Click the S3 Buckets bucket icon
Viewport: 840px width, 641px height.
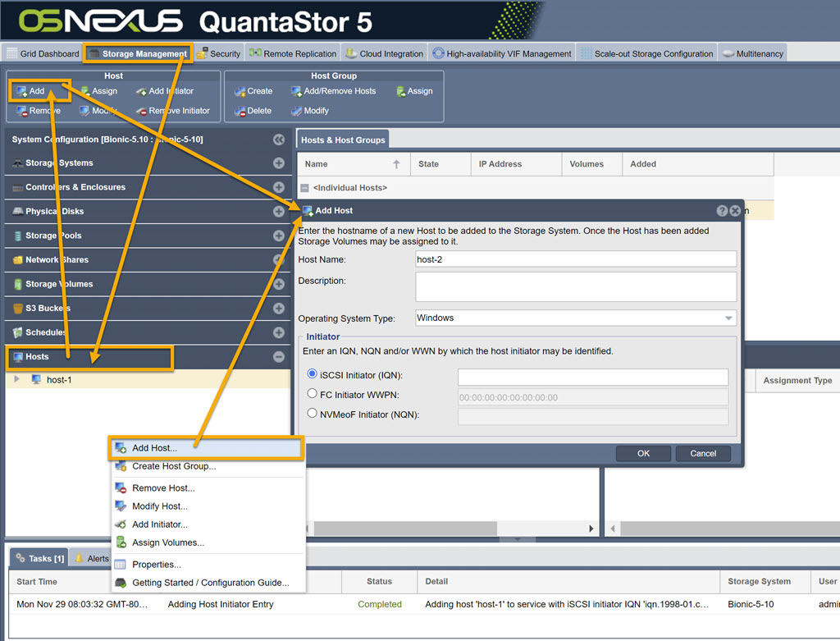(18, 308)
